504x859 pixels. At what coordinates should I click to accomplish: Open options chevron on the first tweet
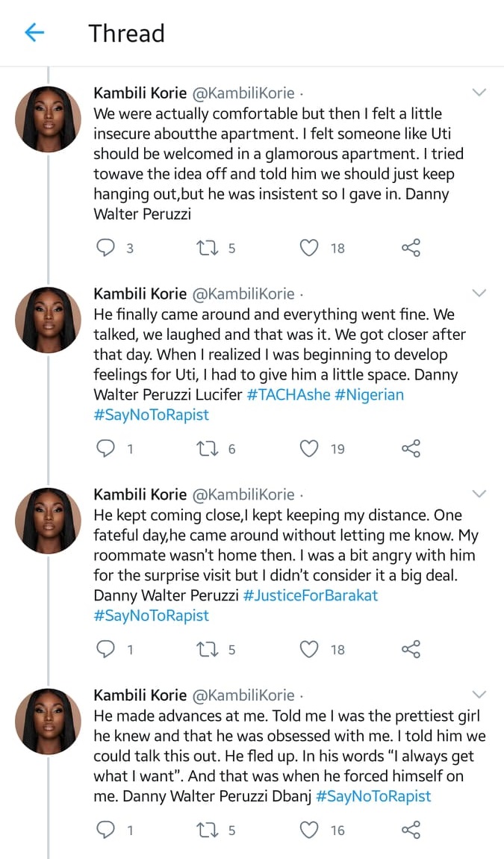(479, 93)
